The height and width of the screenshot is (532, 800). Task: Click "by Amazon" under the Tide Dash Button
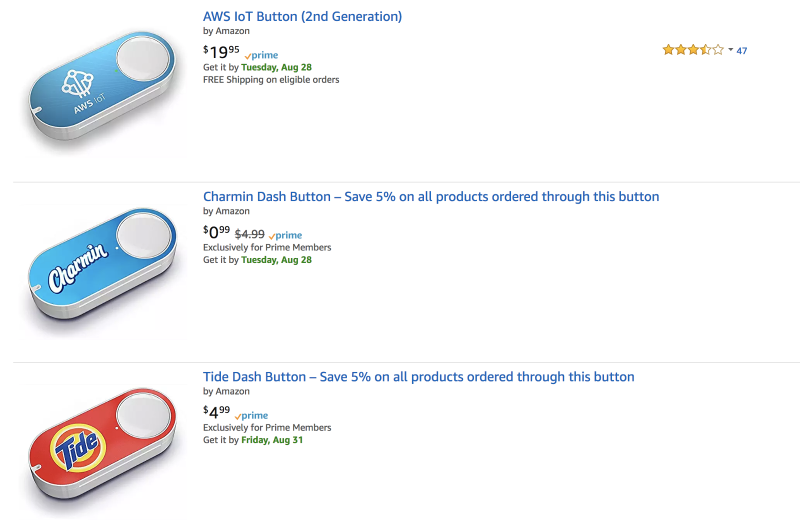[x=226, y=391]
